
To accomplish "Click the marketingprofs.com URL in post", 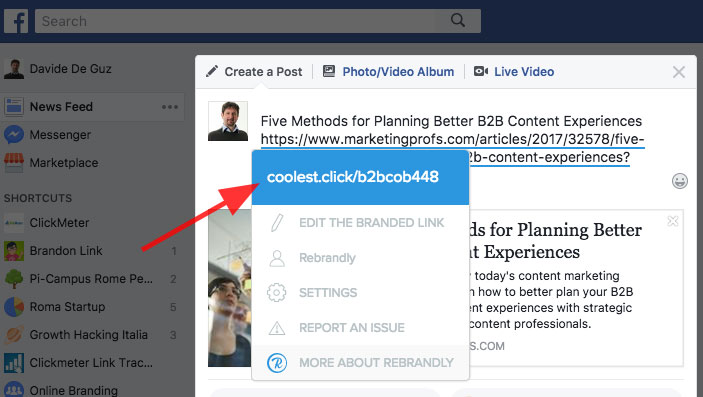I will pos(452,140).
